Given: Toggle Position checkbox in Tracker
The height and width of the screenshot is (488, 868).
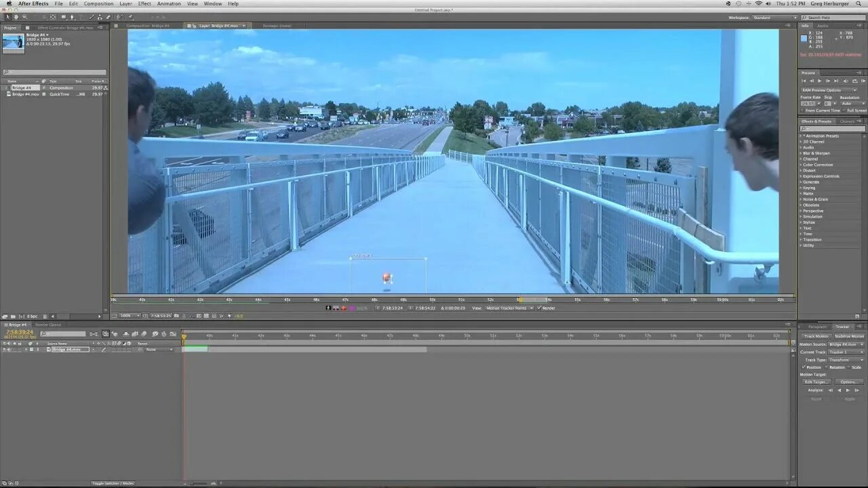Looking at the screenshot, I should [x=804, y=367].
